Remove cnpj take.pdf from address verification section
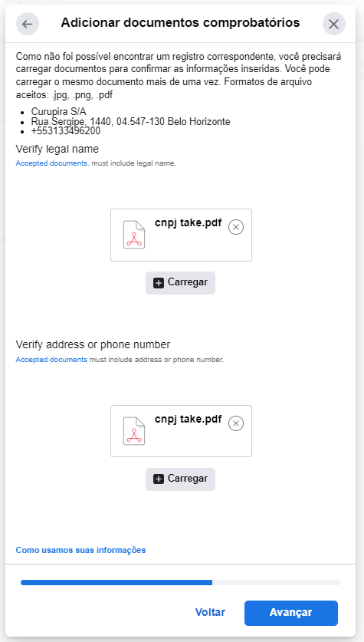The height and width of the screenshot is (642, 364). pos(236,423)
